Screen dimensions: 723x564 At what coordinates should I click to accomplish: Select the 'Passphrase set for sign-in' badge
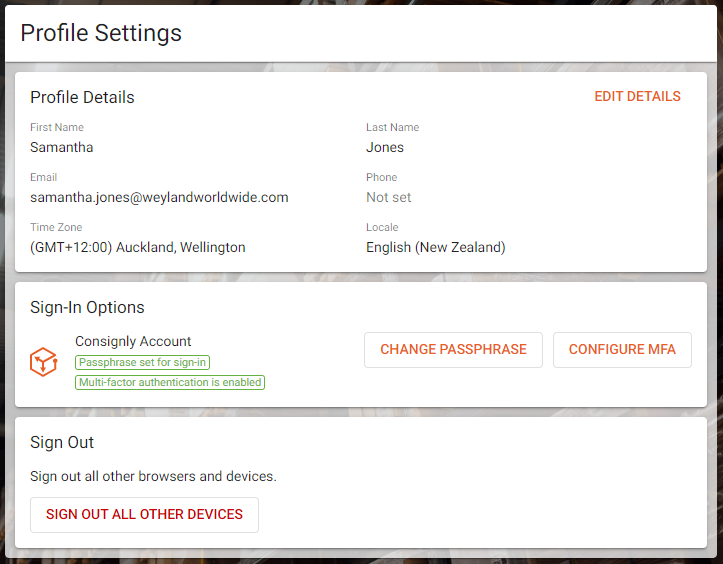point(142,362)
